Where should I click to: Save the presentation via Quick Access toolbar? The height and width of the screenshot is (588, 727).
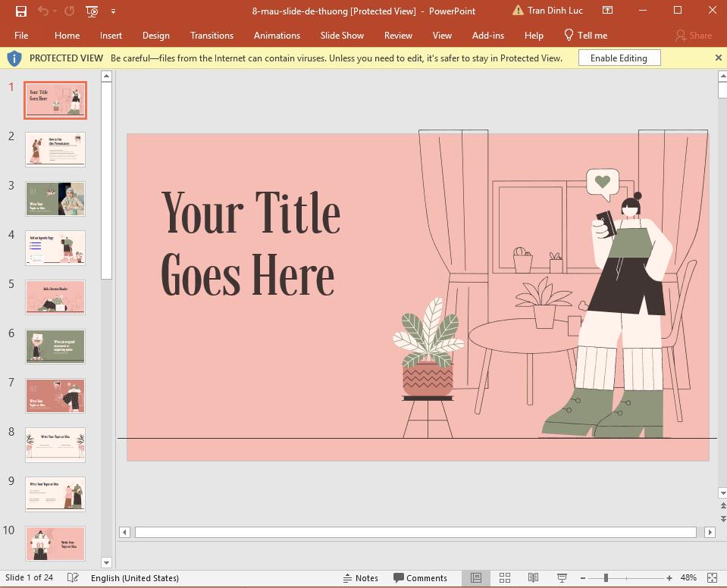pos(20,11)
